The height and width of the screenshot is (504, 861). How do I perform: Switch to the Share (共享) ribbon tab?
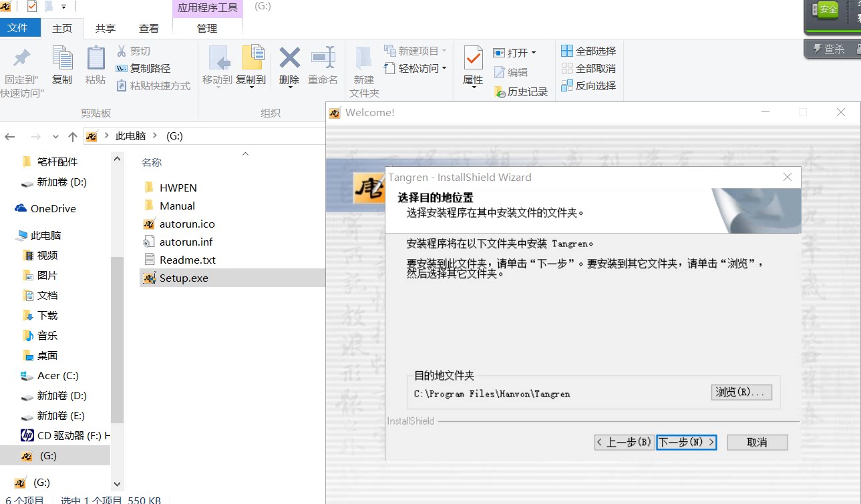tap(106, 28)
